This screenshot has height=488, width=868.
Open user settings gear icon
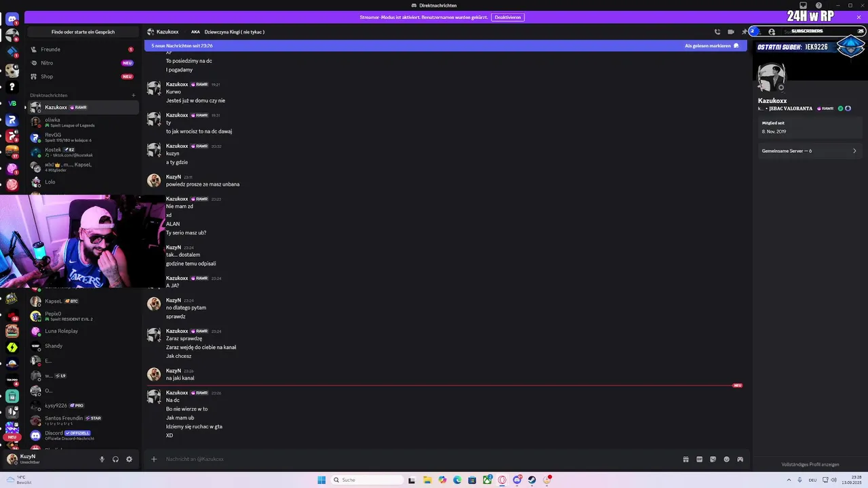129,460
